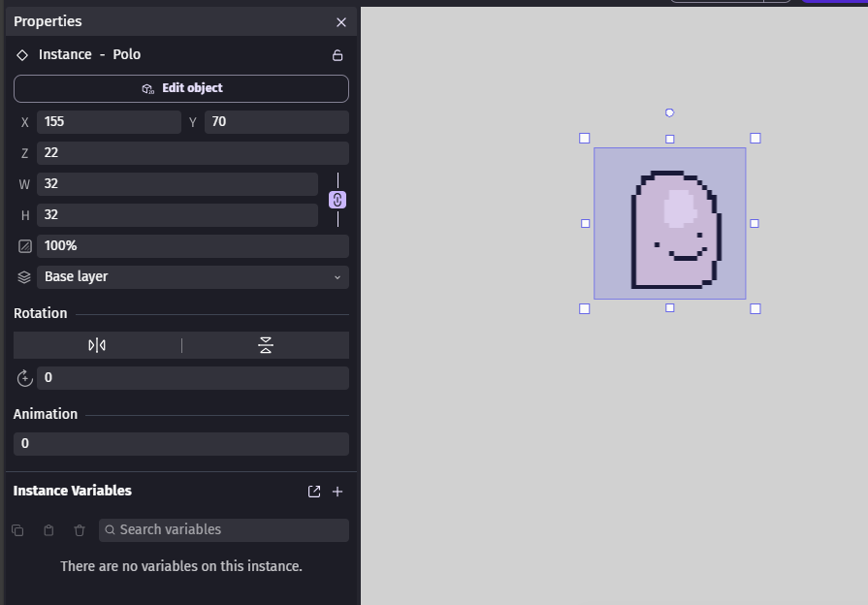Viewport: 868px width, 605px height.
Task: Click the layers stack icon
Action: [x=24, y=277]
